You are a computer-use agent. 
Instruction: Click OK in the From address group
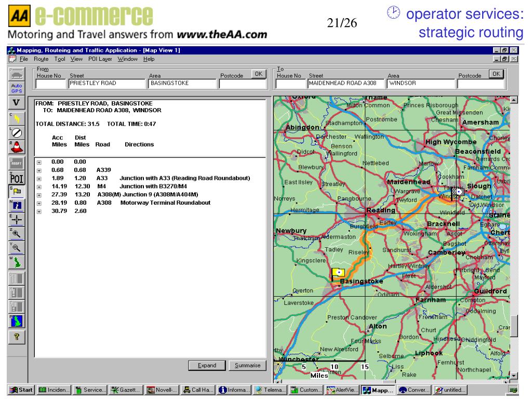point(259,74)
